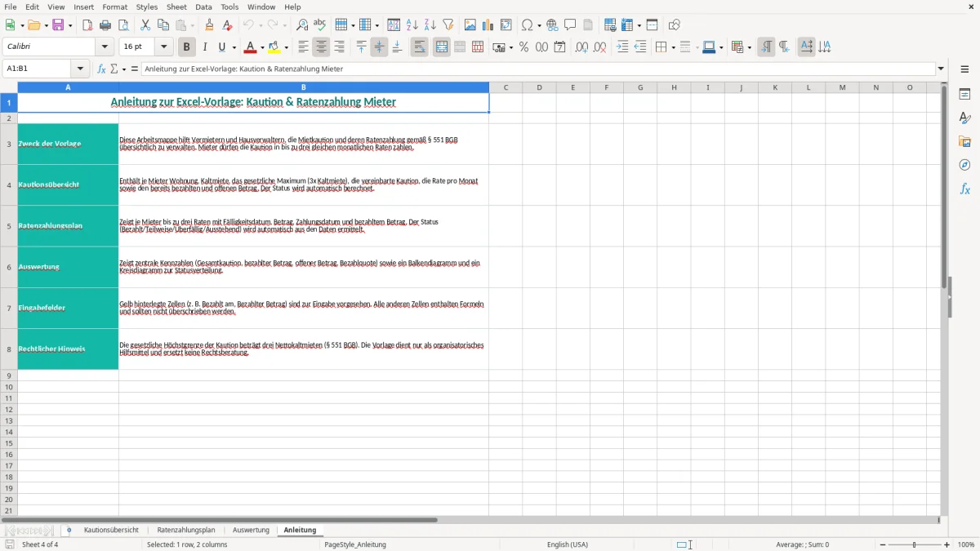The width and height of the screenshot is (980, 551).
Task: Adjust the zoom slider
Action: pos(914,544)
